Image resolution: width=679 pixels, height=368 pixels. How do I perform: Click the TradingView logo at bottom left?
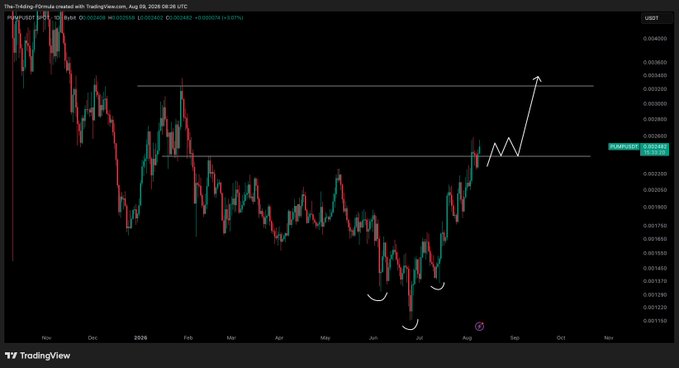37,355
